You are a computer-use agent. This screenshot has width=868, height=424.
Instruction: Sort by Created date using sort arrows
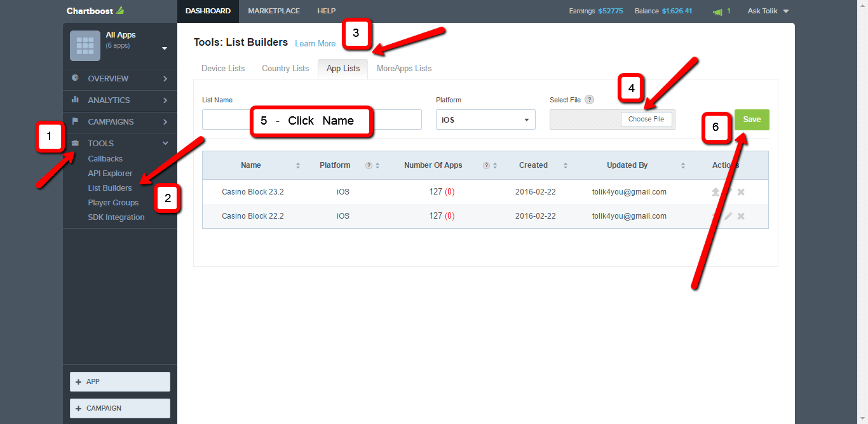coord(566,165)
